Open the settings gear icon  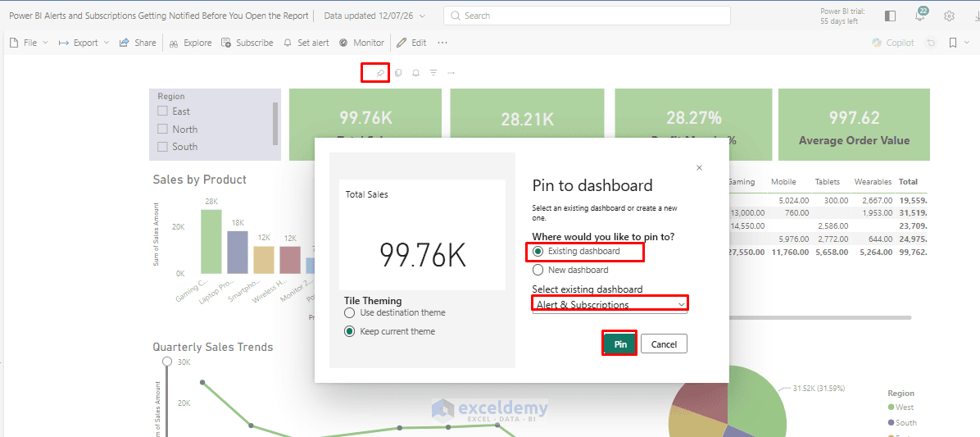point(950,16)
